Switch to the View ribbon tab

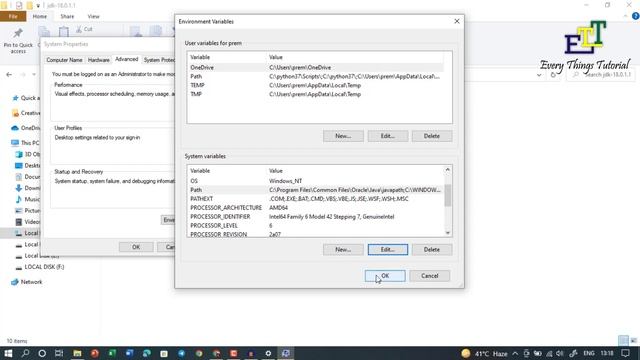[93, 16]
